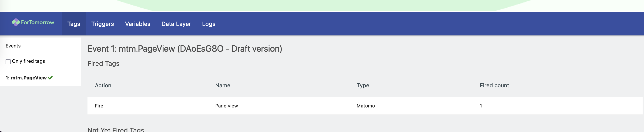Click the Action column header
Image resolution: width=644 pixels, height=132 pixels.
103,85
